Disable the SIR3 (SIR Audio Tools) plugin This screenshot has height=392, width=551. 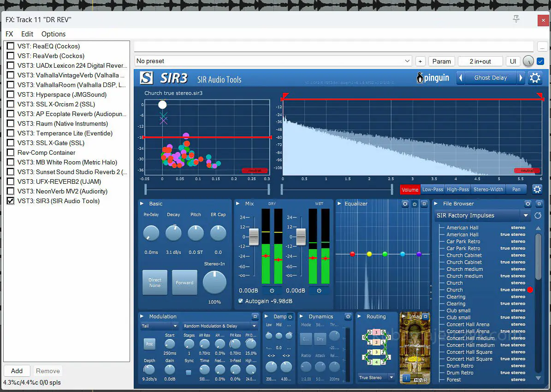(x=10, y=201)
